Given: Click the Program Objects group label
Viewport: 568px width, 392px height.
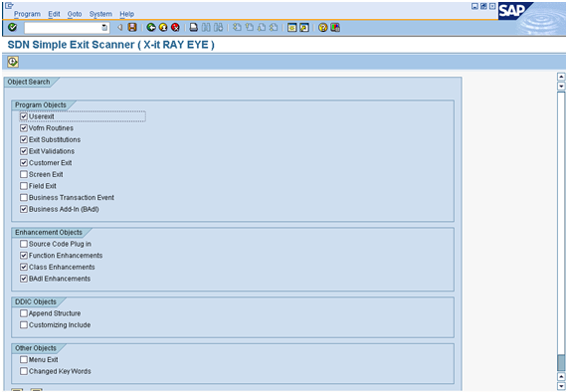Looking at the screenshot, I should coord(41,104).
